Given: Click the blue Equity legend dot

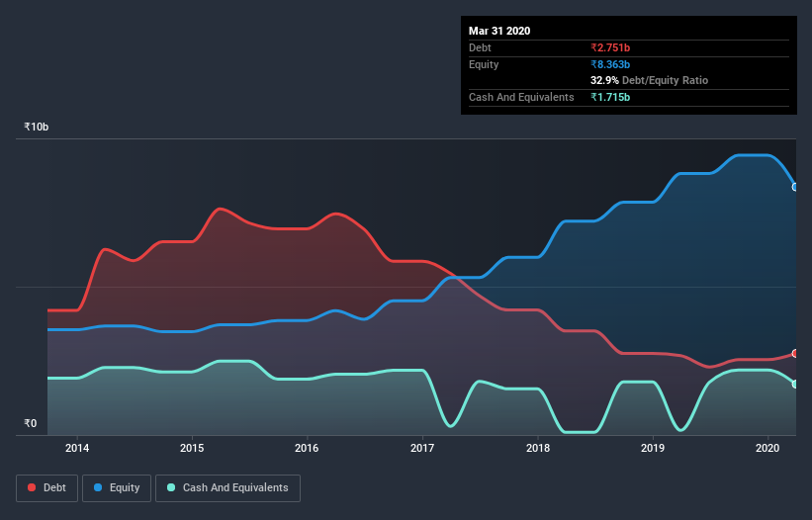Looking at the screenshot, I should (x=98, y=487).
